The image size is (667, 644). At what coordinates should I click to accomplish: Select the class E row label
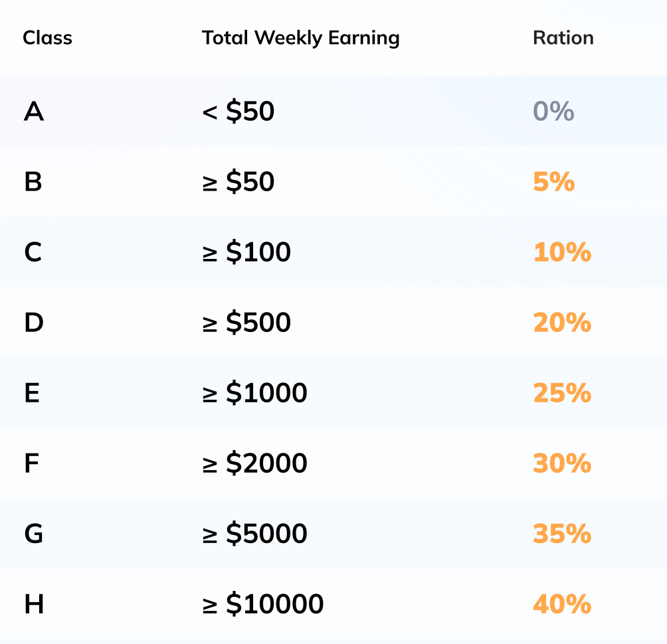click(32, 393)
